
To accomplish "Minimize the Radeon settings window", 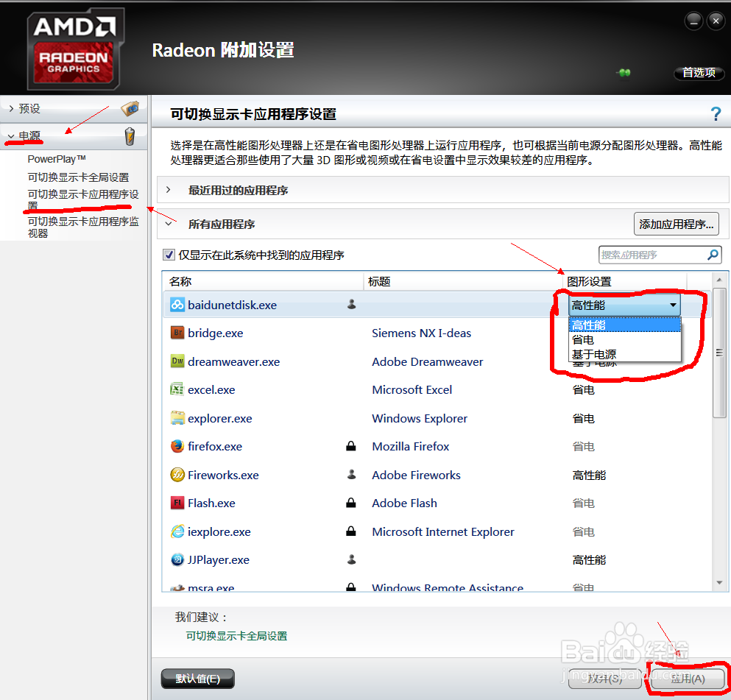I will [x=693, y=21].
